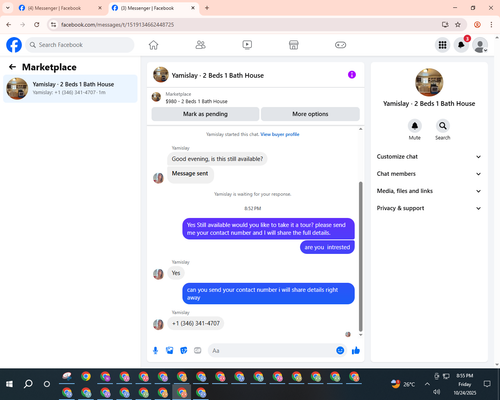Click the phone number message +1 (346) 341-4707

click(196, 323)
